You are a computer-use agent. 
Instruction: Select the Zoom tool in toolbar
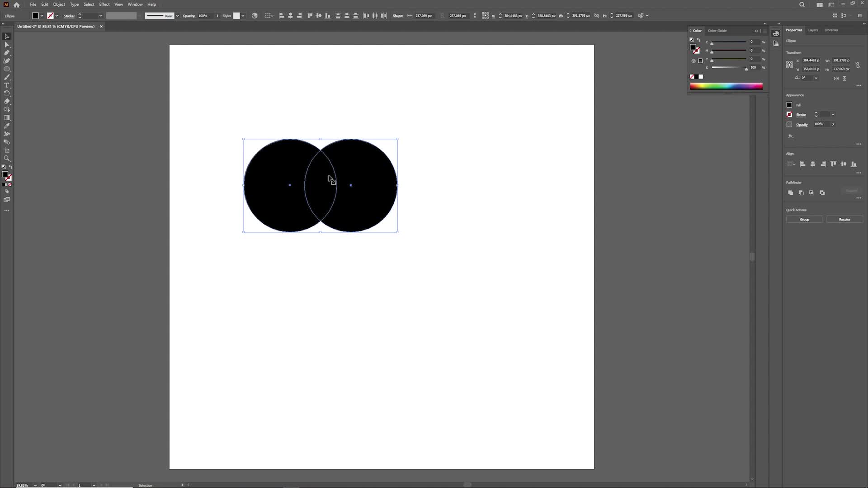coord(7,159)
